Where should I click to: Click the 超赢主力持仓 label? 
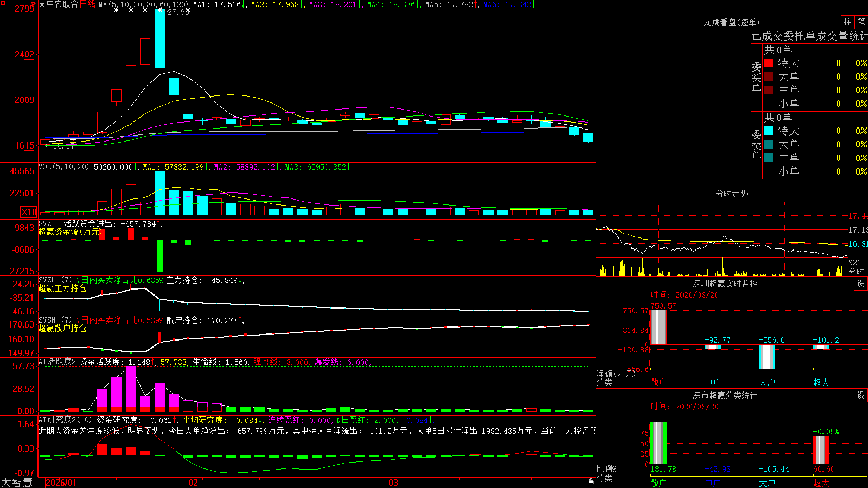coord(62,288)
